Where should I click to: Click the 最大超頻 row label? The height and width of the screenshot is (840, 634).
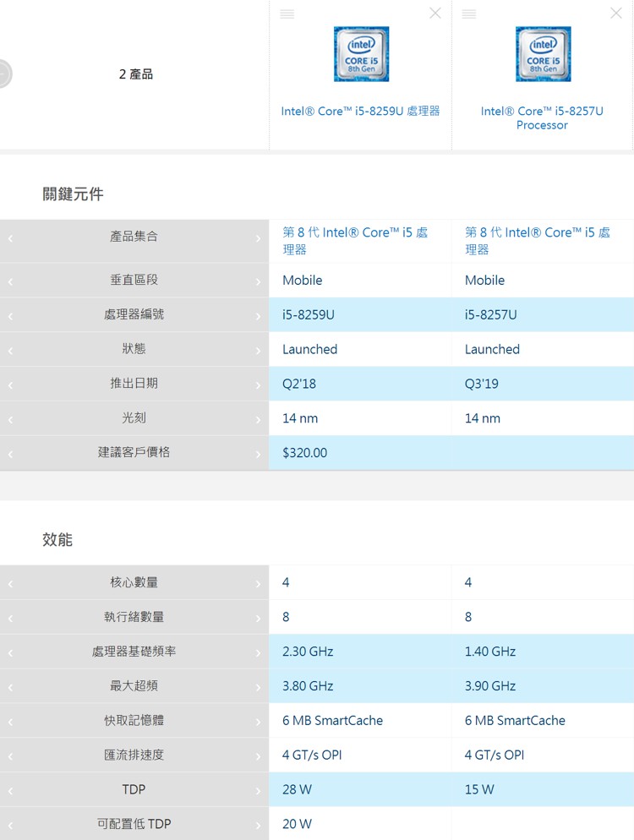coord(134,685)
